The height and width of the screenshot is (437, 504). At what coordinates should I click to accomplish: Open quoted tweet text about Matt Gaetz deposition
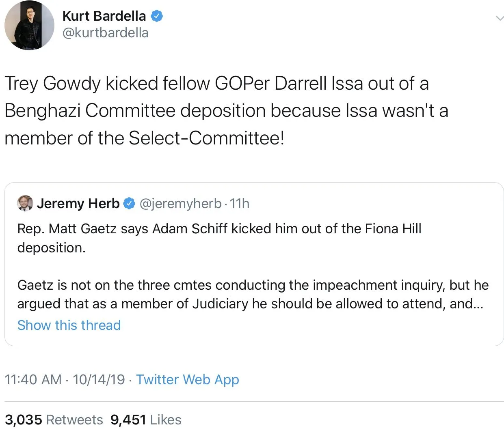219,229
